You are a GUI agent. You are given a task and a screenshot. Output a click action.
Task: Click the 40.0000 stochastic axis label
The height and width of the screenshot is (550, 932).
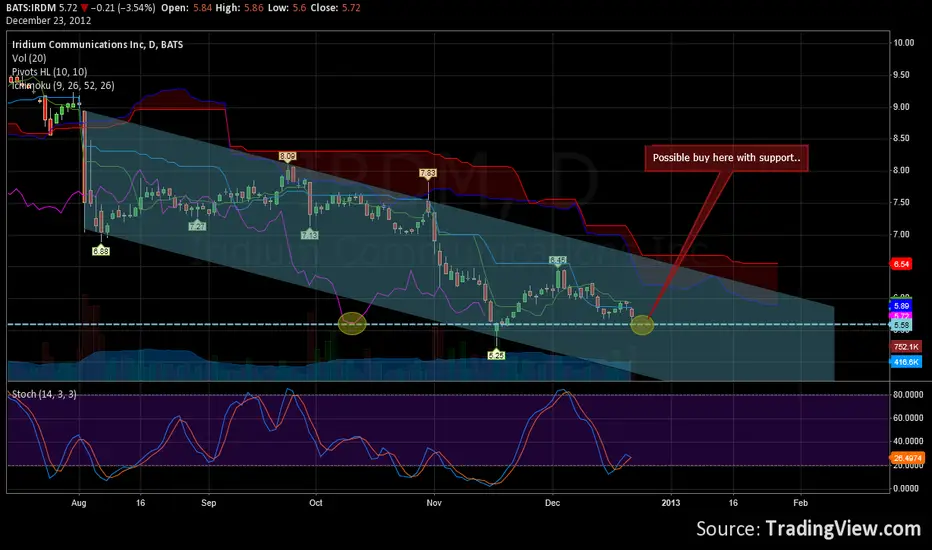[908, 441]
